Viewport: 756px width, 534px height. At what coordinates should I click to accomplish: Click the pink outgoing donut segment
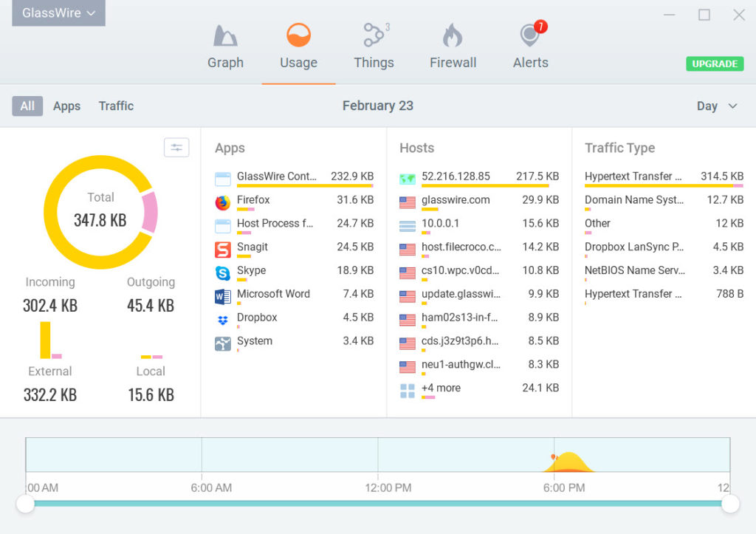[150, 212]
